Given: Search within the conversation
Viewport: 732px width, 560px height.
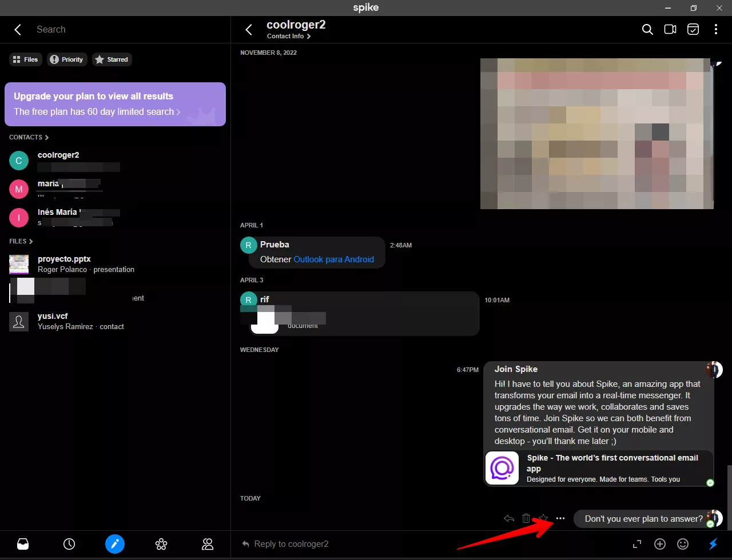Looking at the screenshot, I should tap(647, 30).
